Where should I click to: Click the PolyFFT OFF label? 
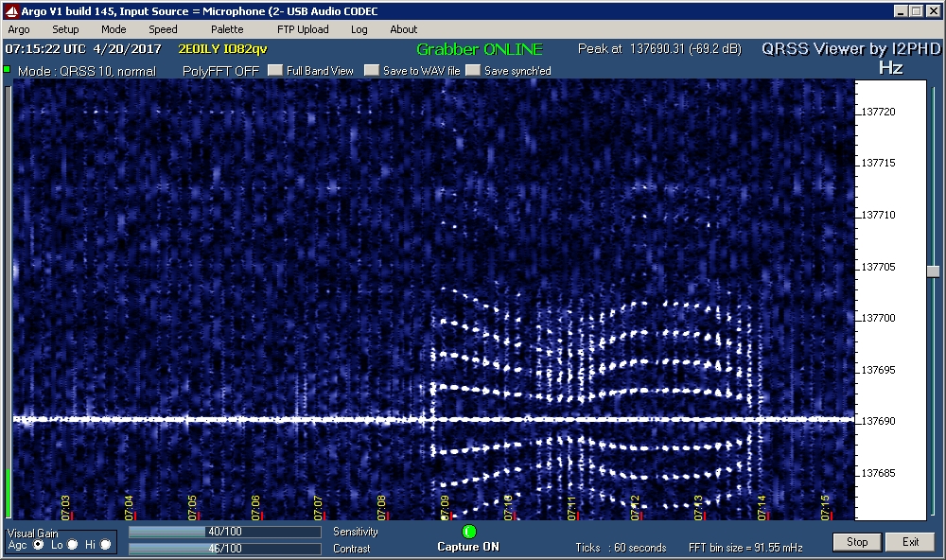[x=220, y=71]
